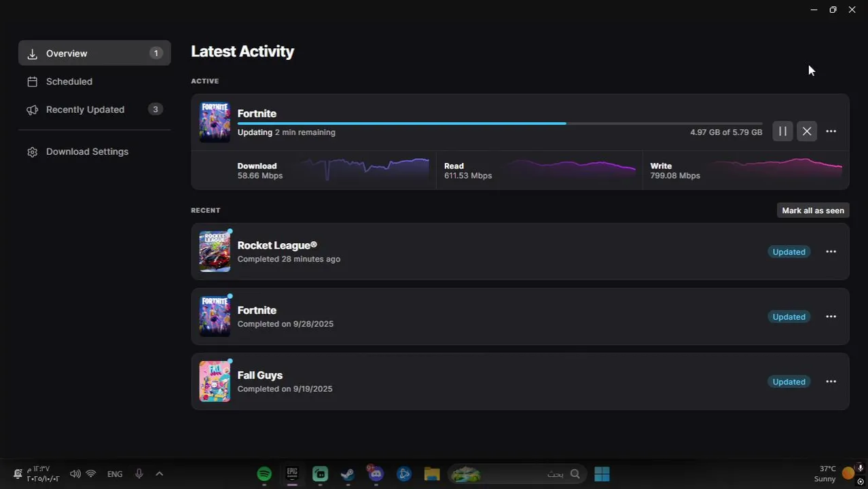This screenshot has width=868, height=489.
Task: Click the ENG language indicator
Action: point(115,474)
